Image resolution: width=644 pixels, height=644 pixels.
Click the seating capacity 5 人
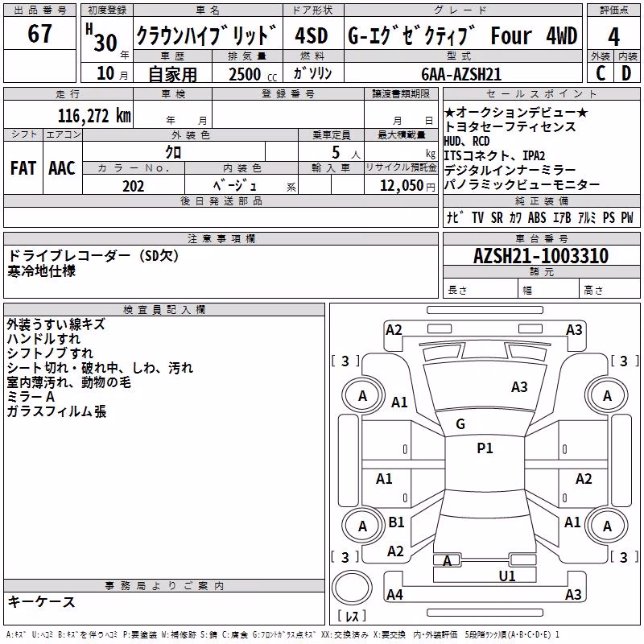point(346,153)
